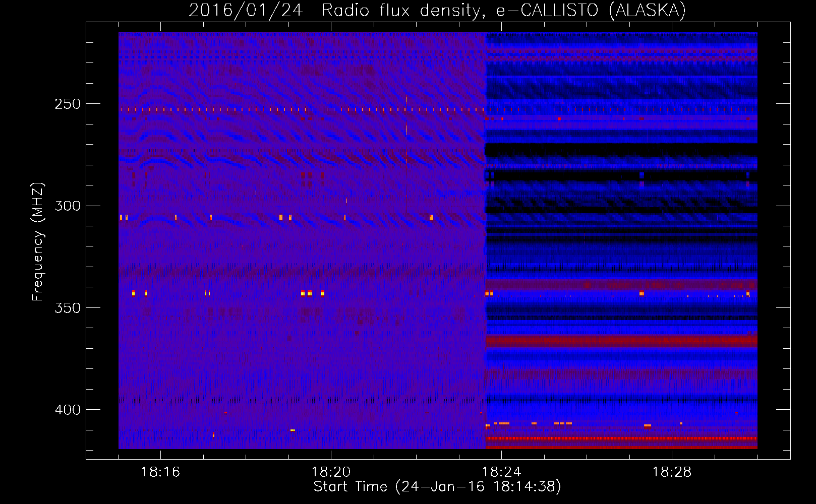Click the 18:24 time tick label
This screenshot has width=816, height=504.
(x=501, y=472)
